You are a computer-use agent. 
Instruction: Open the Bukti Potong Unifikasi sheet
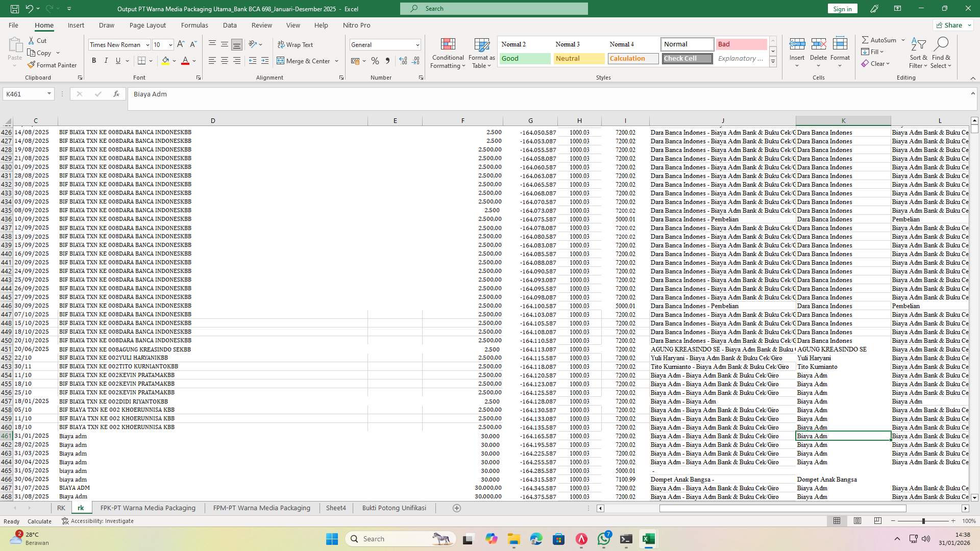pyautogui.click(x=394, y=508)
